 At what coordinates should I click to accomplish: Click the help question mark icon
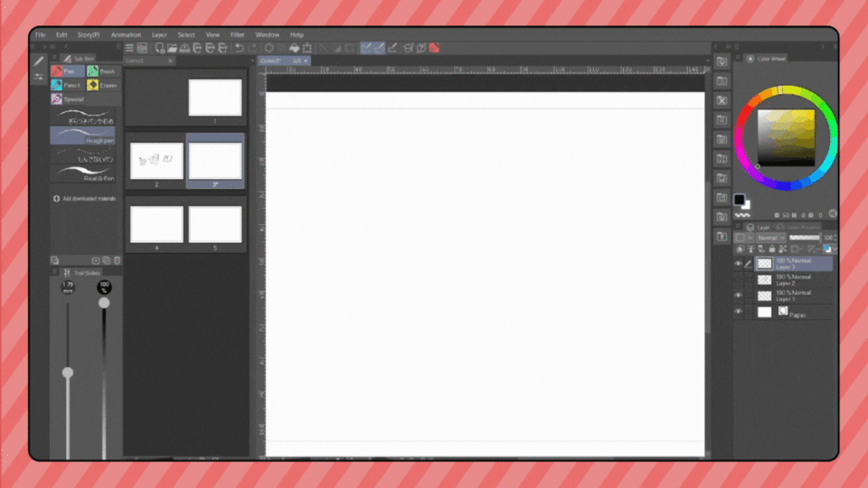(421, 48)
